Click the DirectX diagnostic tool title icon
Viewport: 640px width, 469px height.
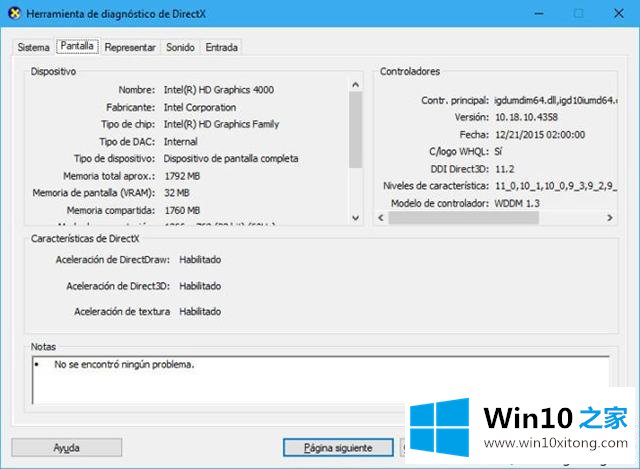tap(14, 13)
